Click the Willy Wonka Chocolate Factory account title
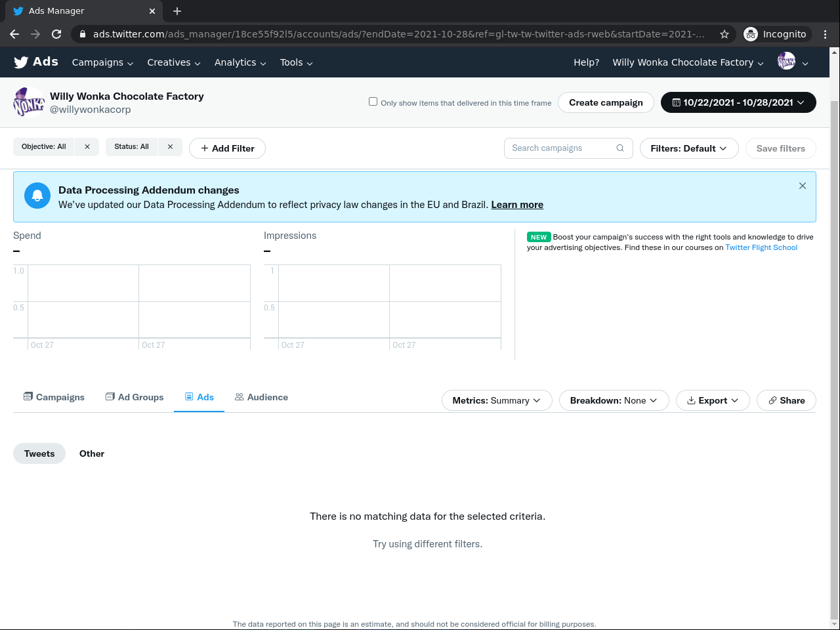 tap(127, 96)
